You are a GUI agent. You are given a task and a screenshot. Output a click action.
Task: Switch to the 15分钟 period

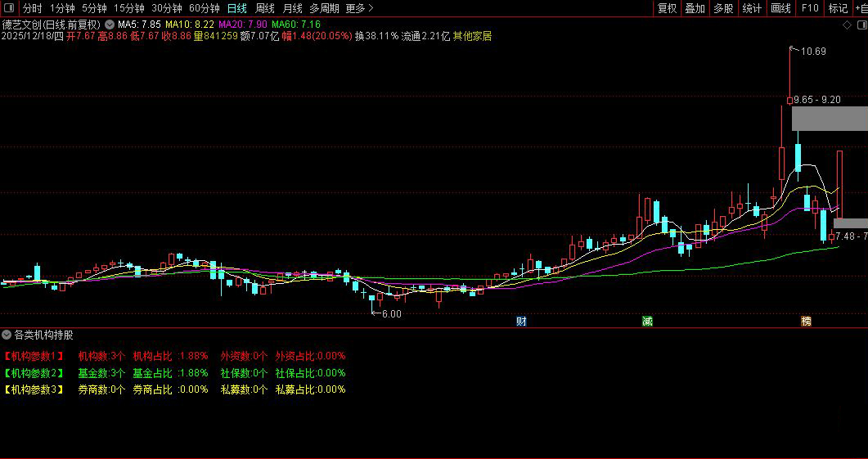[129, 8]
